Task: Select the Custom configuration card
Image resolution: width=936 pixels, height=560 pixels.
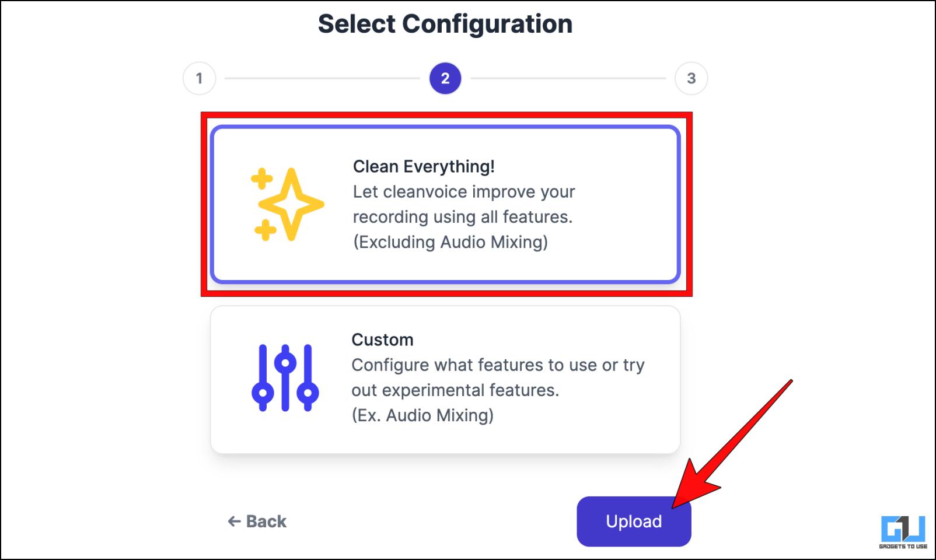Action: [446, 380]
